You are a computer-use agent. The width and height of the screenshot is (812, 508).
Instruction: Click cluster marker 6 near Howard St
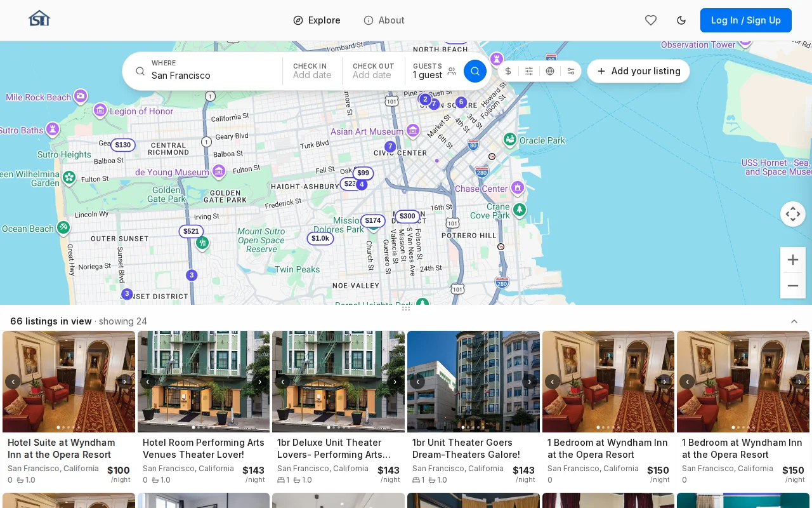pos(461,102)
